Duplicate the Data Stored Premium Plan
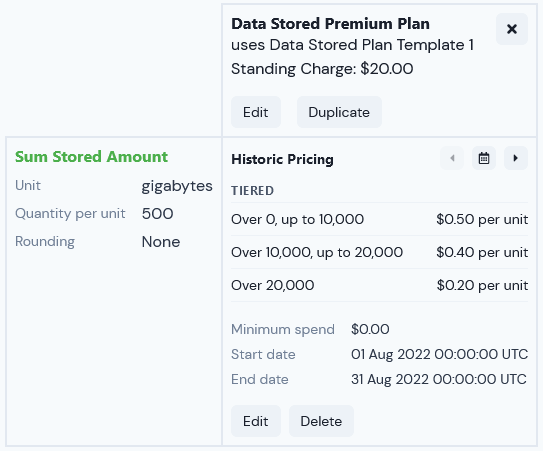543x451 pixels. 339,112
